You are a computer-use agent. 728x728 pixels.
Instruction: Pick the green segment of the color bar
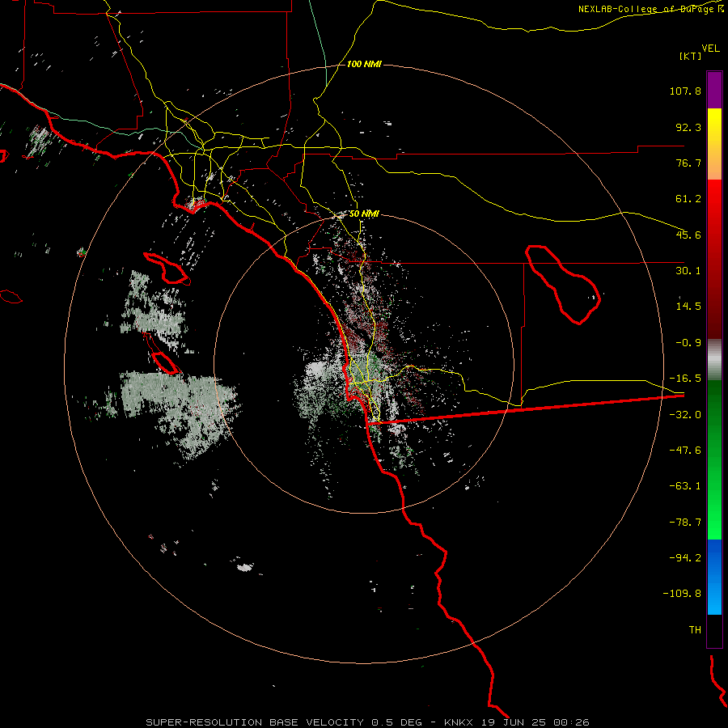point(714,459)
